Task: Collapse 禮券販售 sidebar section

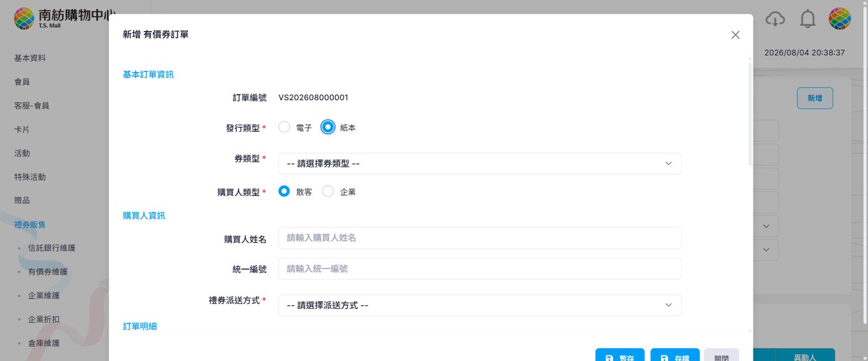Action: (30, 225)
